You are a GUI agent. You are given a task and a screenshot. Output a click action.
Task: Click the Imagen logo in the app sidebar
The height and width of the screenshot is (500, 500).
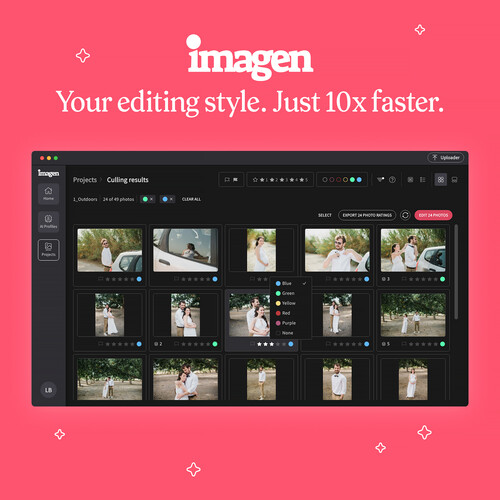coord(48,173)
